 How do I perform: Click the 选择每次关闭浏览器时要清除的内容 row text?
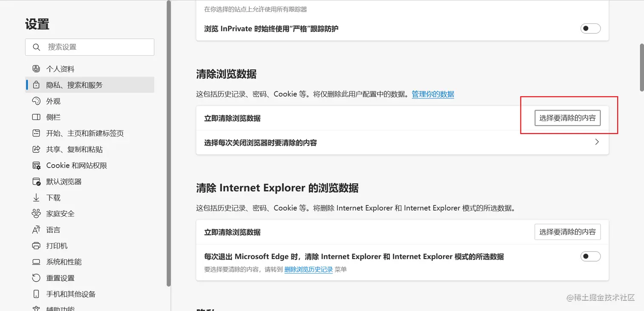260,143
